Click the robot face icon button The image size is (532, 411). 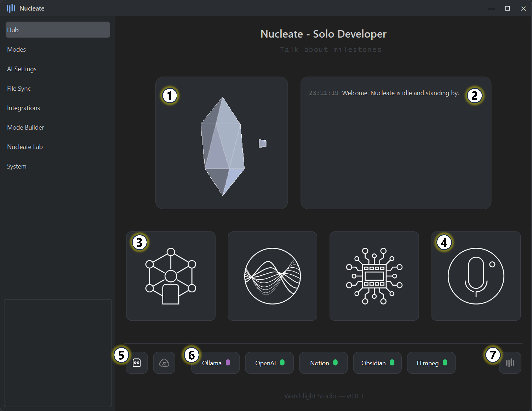coord(137,363)
